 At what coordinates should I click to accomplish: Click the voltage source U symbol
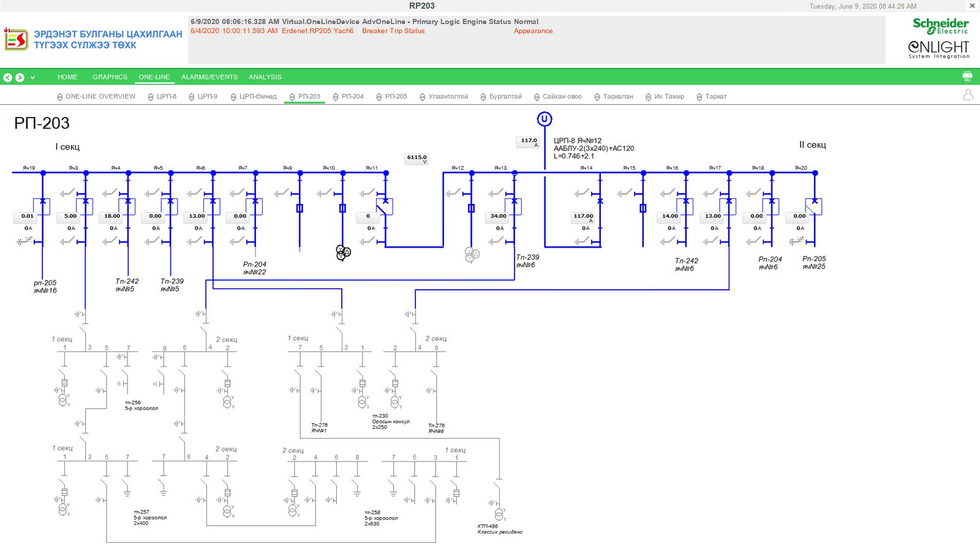click(x=545, y=119)
